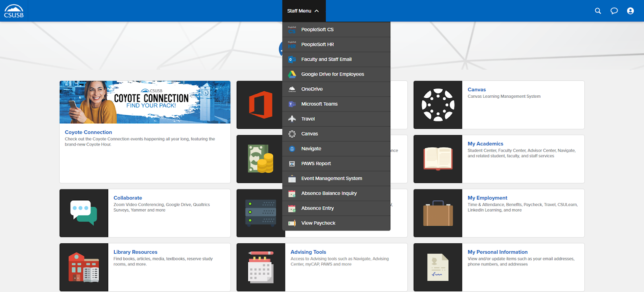644x292 pixels.
Task: Click the Outlook icon beside Faculty and Staff Email
Action: tap(292, 60)
